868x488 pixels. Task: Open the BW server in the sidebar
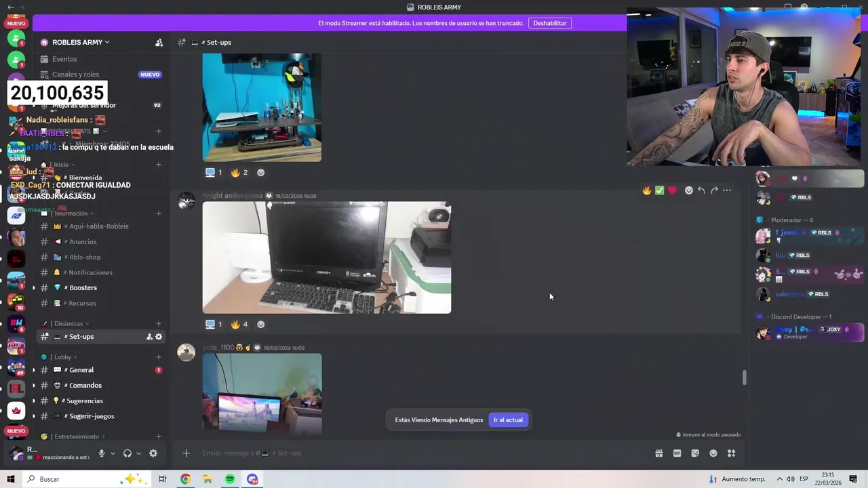[x=16, y=324]
